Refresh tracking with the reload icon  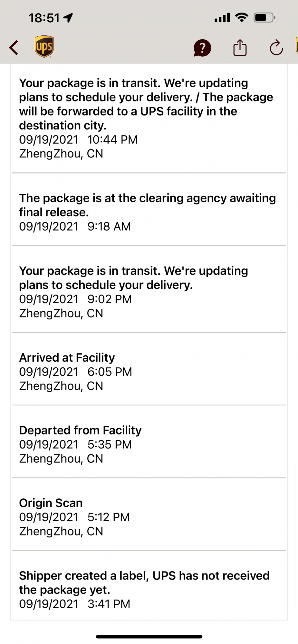(x=276, y=48)
